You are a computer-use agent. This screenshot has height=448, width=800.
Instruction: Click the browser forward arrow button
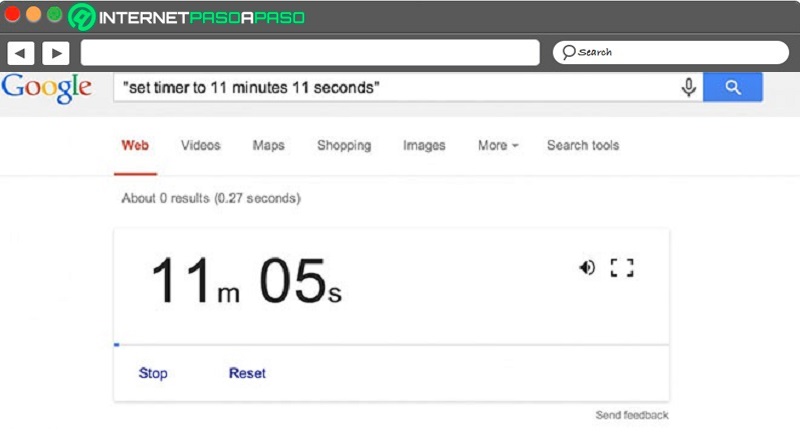pos(55,52)
